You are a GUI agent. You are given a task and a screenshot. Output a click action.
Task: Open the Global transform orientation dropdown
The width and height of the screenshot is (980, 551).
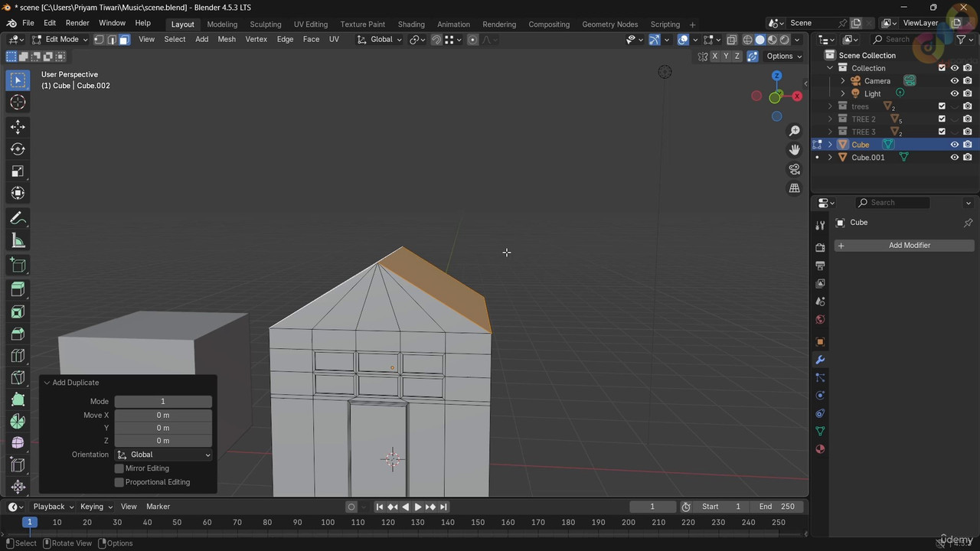point(380,40)
